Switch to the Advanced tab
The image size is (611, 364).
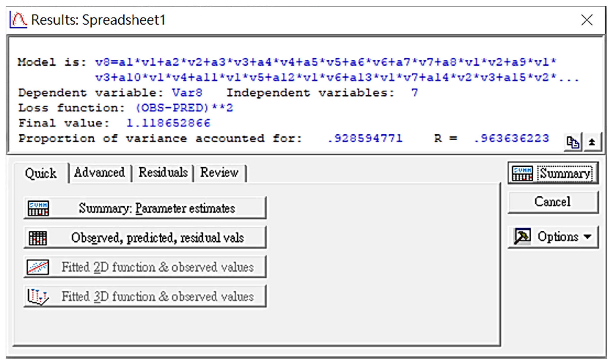point(100,172)
